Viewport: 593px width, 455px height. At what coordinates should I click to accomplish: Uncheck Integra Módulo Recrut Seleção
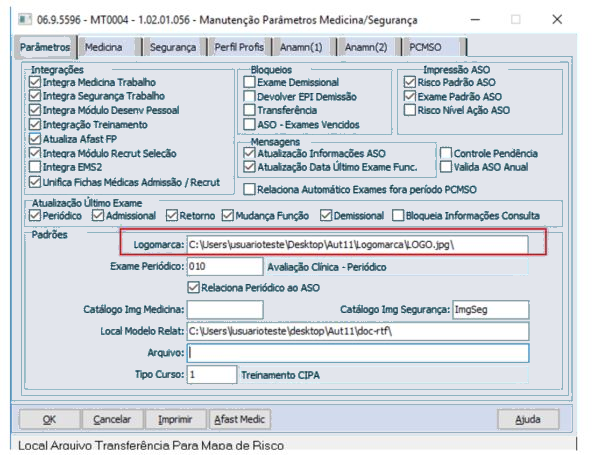point(35,153)
